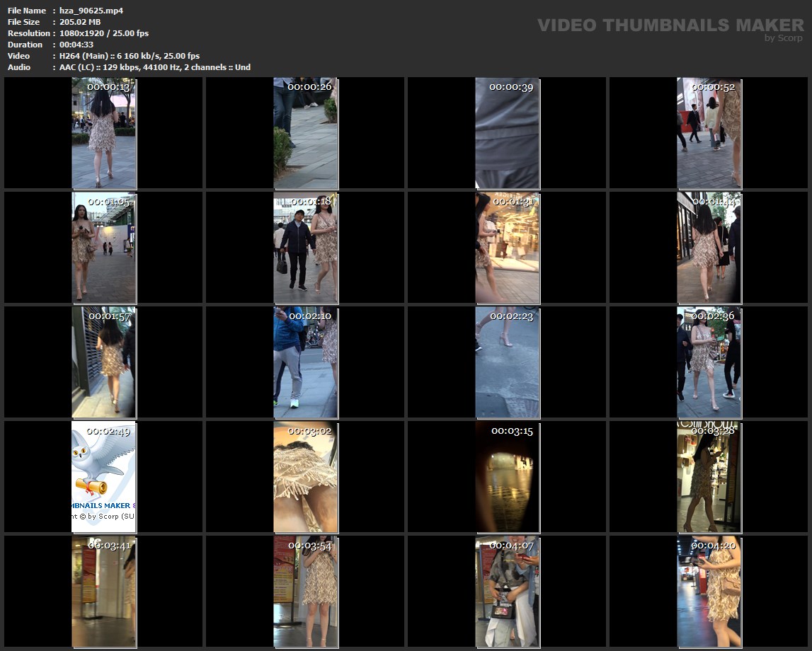Open the thumbnail at 00:01:57
Image resolution: width=812 pixels, height=651 pixels.
[x=104, y=362]
